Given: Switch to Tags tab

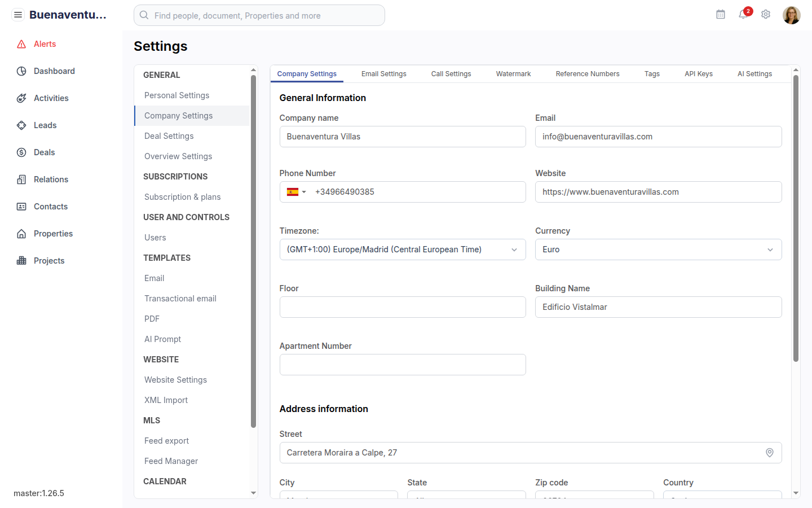Looking at the screenshot, I should point(652,74).
